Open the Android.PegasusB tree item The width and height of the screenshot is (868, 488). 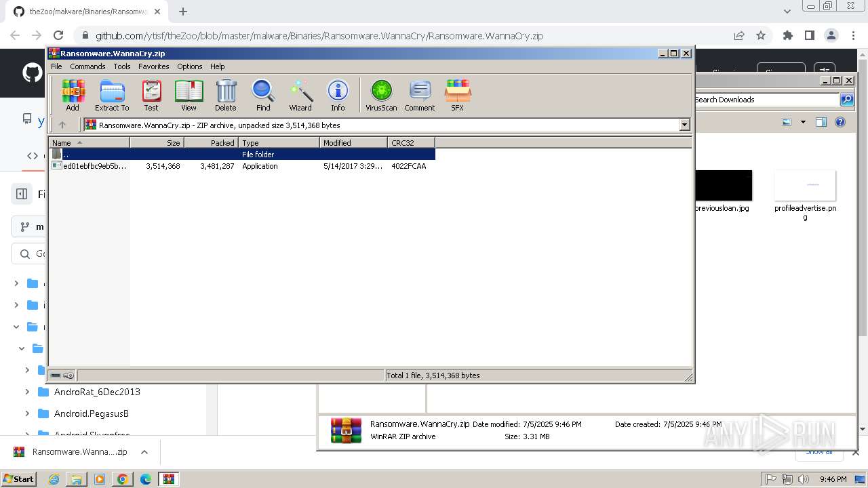[92, 413]
